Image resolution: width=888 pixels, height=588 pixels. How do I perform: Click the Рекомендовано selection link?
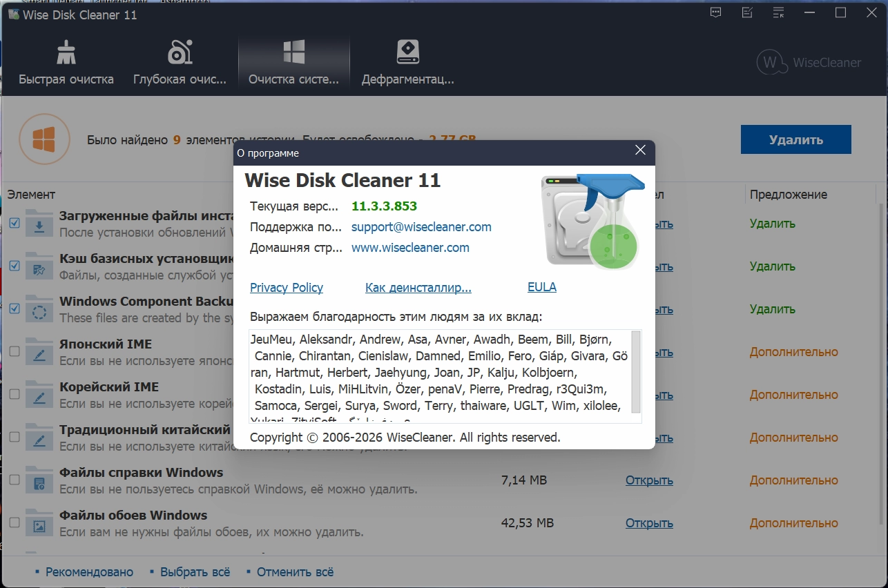(x=89, y=572)
